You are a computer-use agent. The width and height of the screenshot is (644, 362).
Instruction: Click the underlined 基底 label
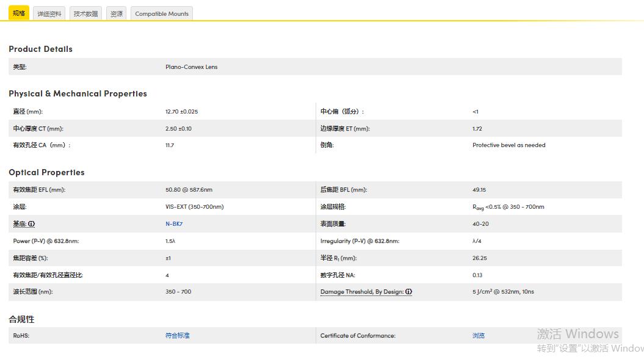tap(18, 223)
